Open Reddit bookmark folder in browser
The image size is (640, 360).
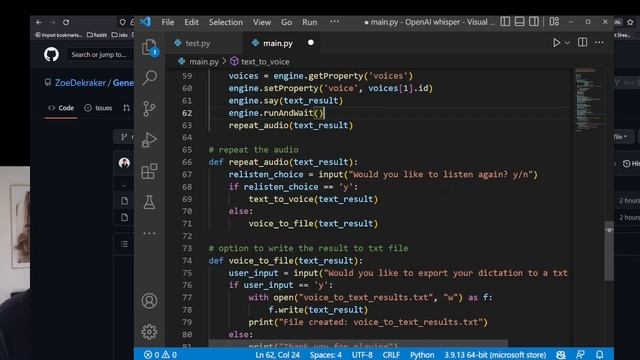[97, 35]
